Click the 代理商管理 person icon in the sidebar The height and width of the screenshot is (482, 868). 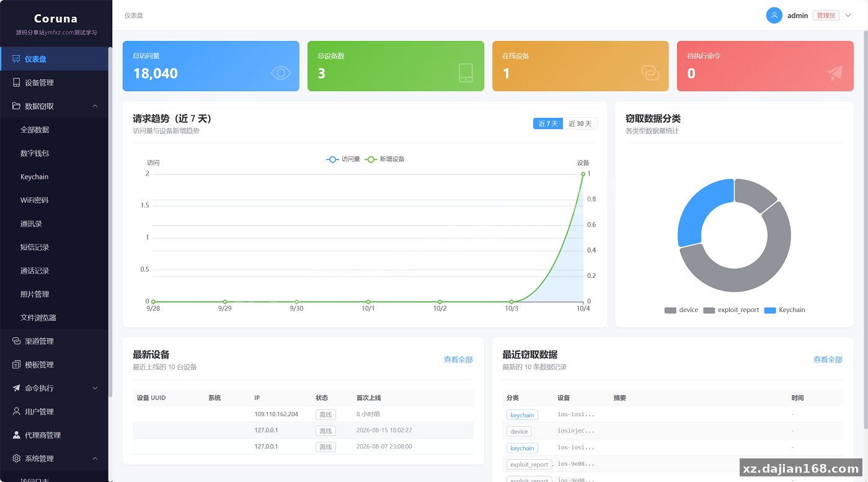(17, 435)
